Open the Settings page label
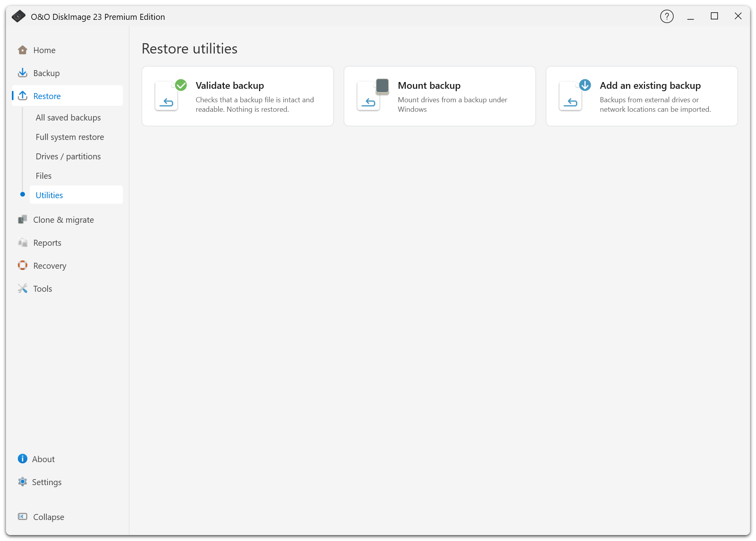Screen dimensions: 756x541 click(x=47, y=482)
